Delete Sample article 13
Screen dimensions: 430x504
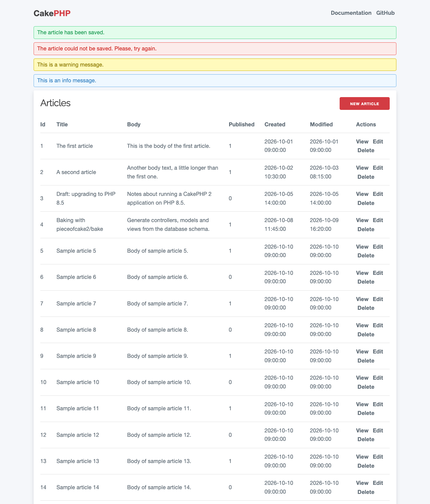pyautogui.click(x=366, y=466)
